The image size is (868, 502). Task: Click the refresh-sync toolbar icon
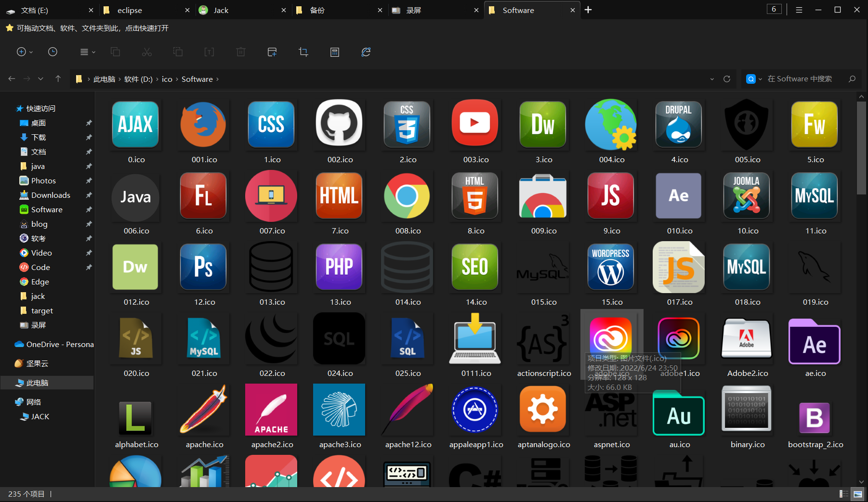coord(366,52)
